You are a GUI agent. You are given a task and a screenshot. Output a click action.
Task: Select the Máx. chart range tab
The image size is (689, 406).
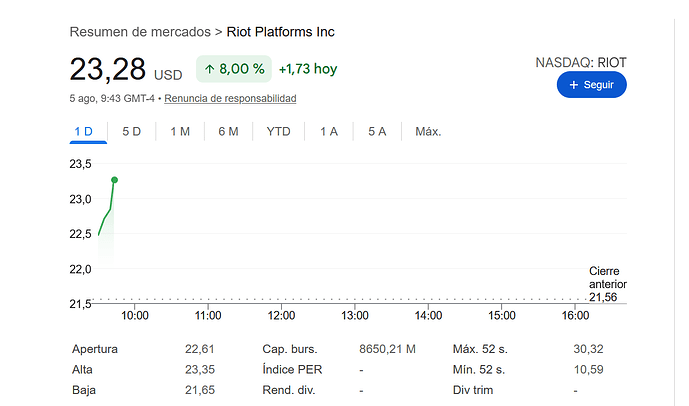(x=428, y=131)
